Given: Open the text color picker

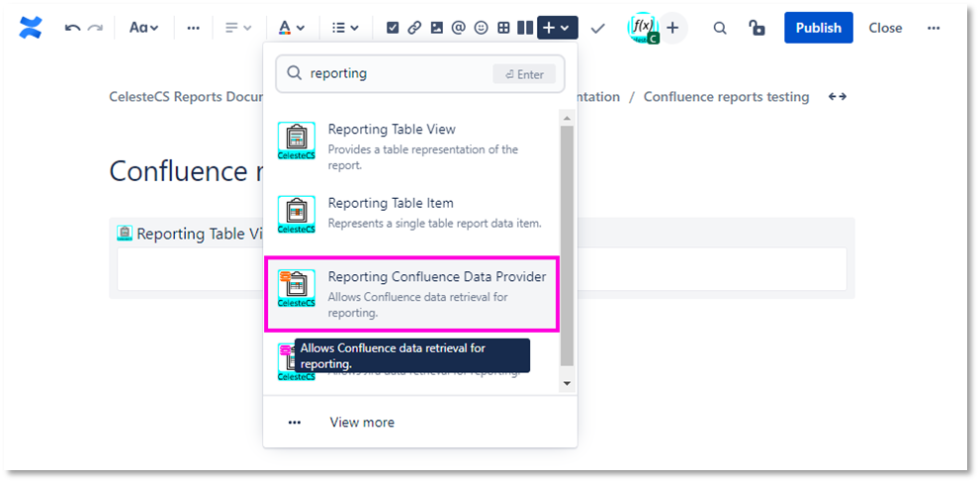Looking at the screenshot, I should 292,28.
